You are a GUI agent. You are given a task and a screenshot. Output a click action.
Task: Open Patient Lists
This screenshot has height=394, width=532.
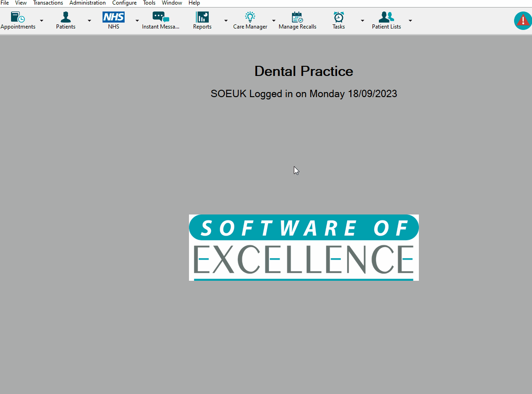[386, 17]
